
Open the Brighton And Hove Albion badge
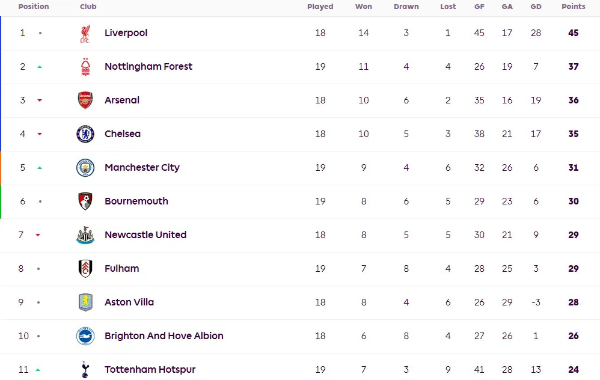pyautogui.click(x=85, y=336)
